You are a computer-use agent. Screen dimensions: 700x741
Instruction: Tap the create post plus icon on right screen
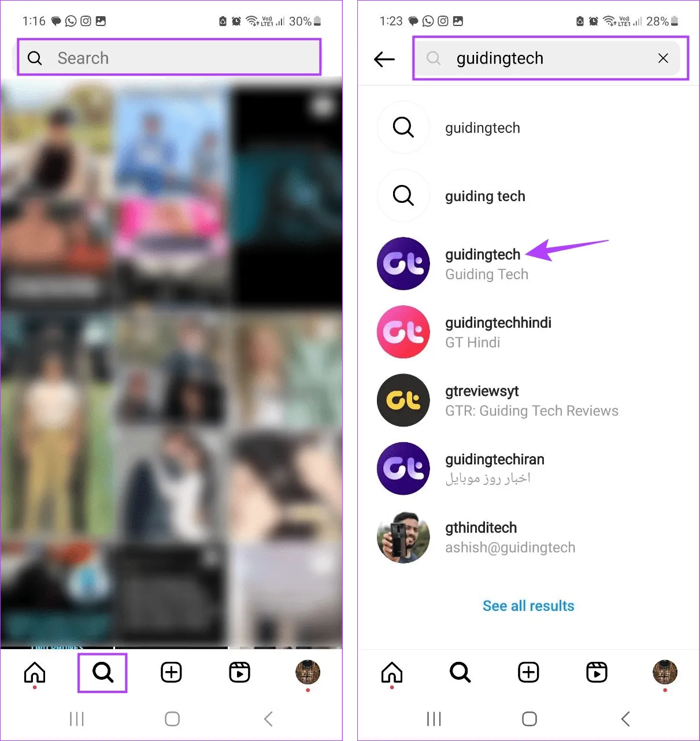[x=528, y=672]
